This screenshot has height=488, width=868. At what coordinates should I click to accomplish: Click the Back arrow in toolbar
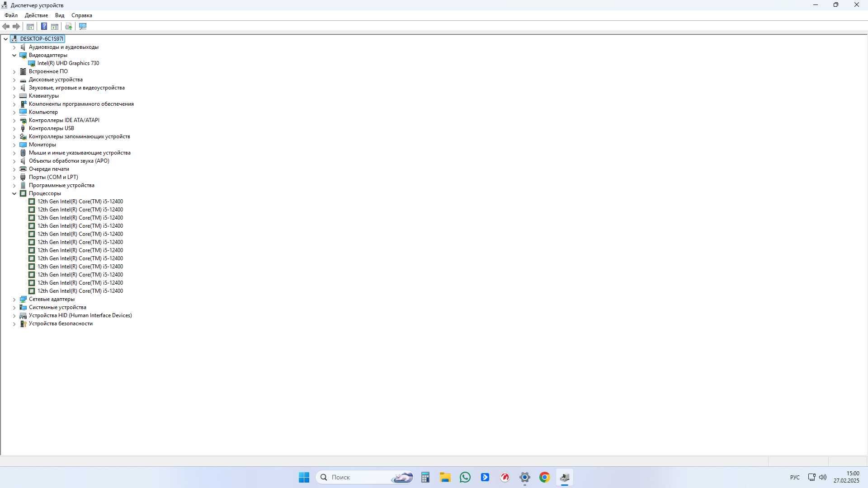click(x=6, y=26)
